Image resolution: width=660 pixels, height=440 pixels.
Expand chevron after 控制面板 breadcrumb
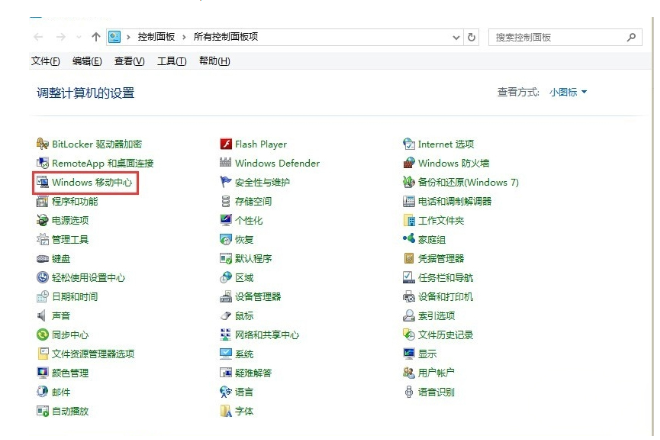[x=184, y=37]
